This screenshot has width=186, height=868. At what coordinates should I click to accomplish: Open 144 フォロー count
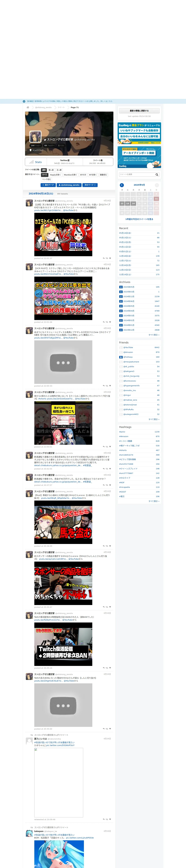[35, 146]
